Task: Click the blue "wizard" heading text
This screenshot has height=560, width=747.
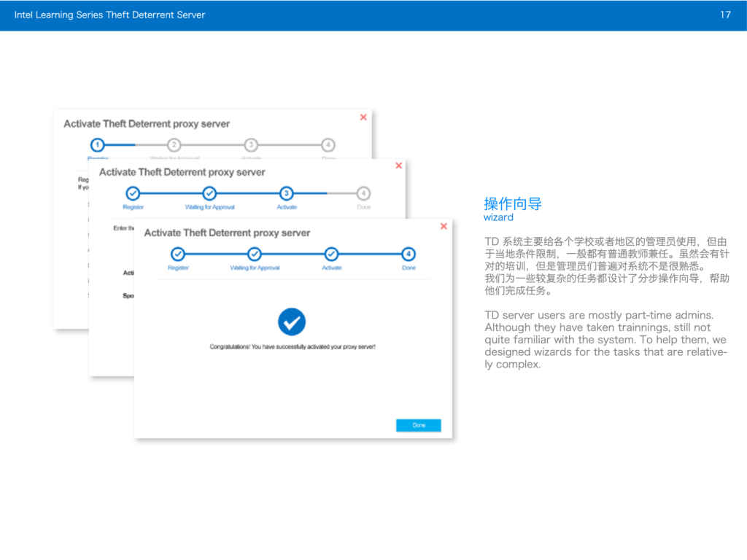Action: 498,217
